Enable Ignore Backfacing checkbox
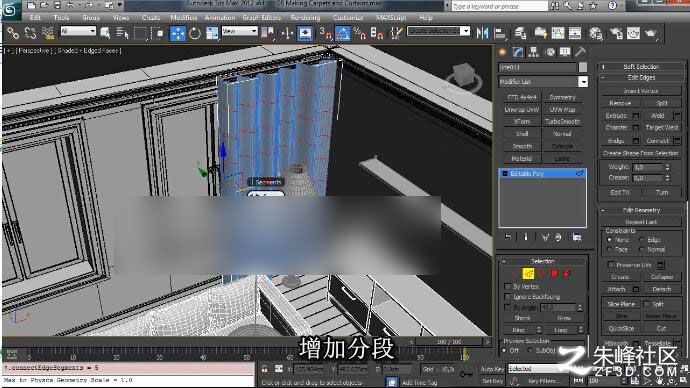The image size is (690, 388). (x=507, y=297)
